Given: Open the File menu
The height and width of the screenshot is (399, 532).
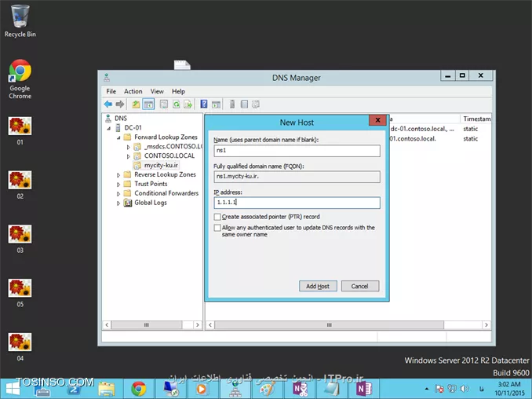Looking at the screenshot, I should click(111, 91).
